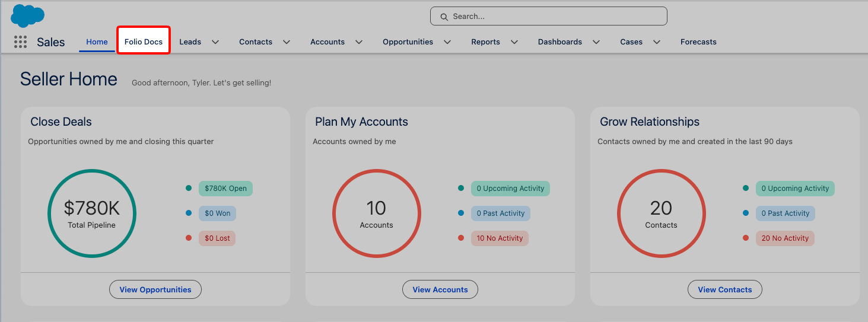Click "Opportunities owned by me" subtitle text

(x=121, y=142)
